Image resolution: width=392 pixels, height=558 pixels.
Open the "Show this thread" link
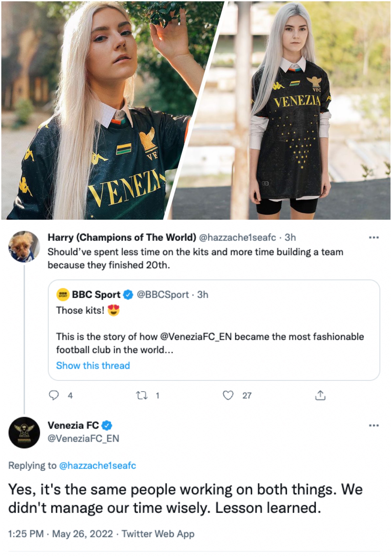point(93,366)
